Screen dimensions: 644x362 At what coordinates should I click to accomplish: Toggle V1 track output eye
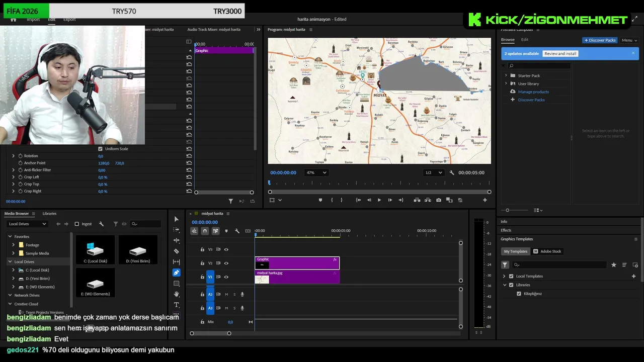pos(226,277)
